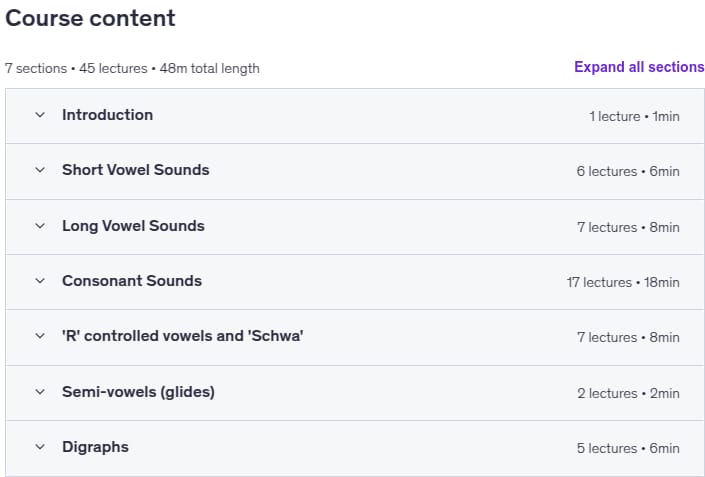Open the Introduction section title
The height and width of the screenshot is (477, 705).
pyautogui.click(x=107, y=115)
